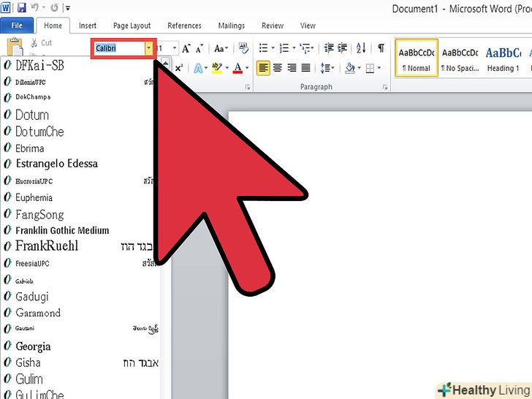
Task: Click the Increase Indent icon
Action: click(x=342, y=47)
